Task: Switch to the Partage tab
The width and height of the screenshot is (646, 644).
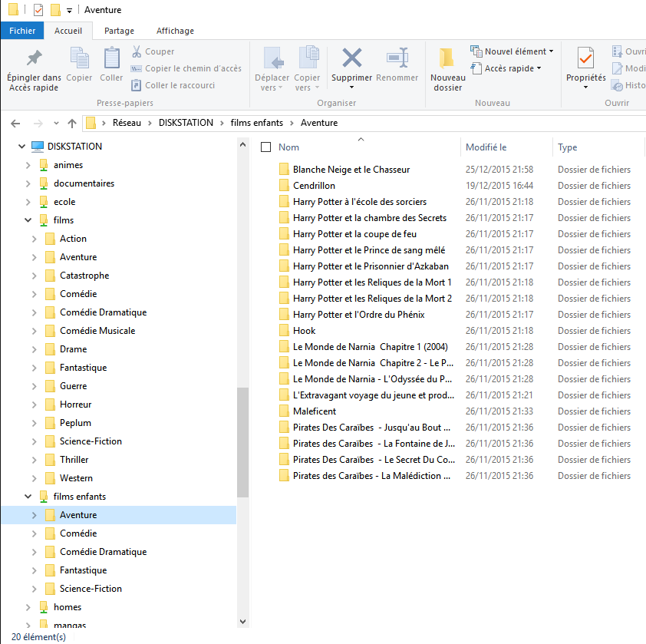Action: point(119,31)
